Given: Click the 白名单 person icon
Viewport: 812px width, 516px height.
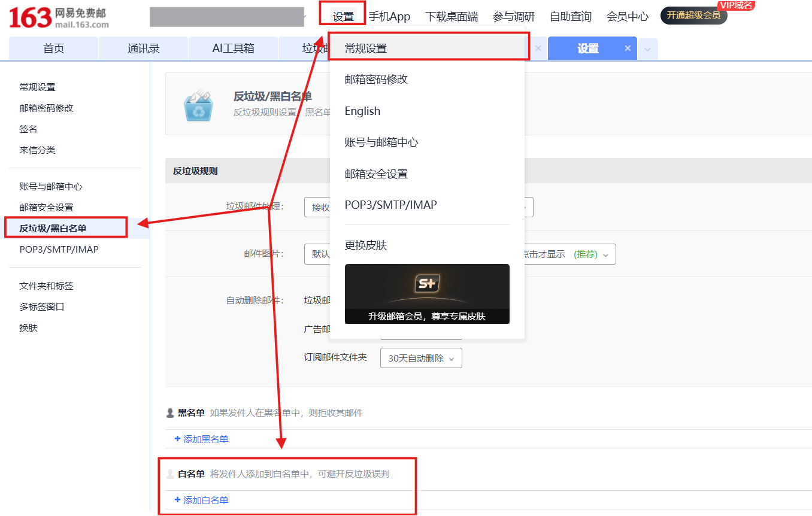Looking at the screenshot, I should tap(170, 474).
